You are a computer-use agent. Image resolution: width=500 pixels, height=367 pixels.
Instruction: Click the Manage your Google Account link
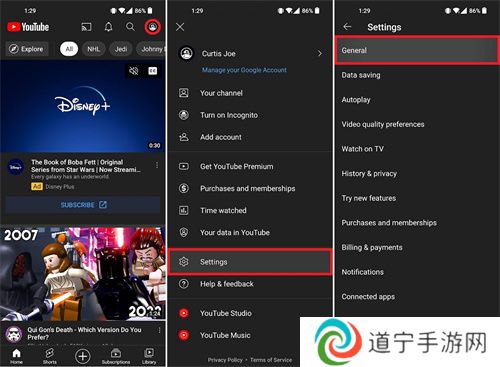tap(244, 70)
